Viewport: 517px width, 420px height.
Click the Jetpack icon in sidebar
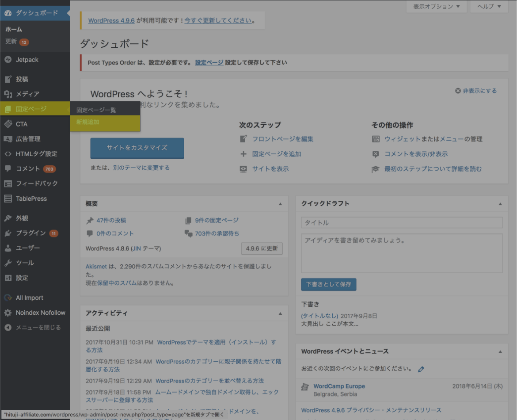(x=8, y=60)
